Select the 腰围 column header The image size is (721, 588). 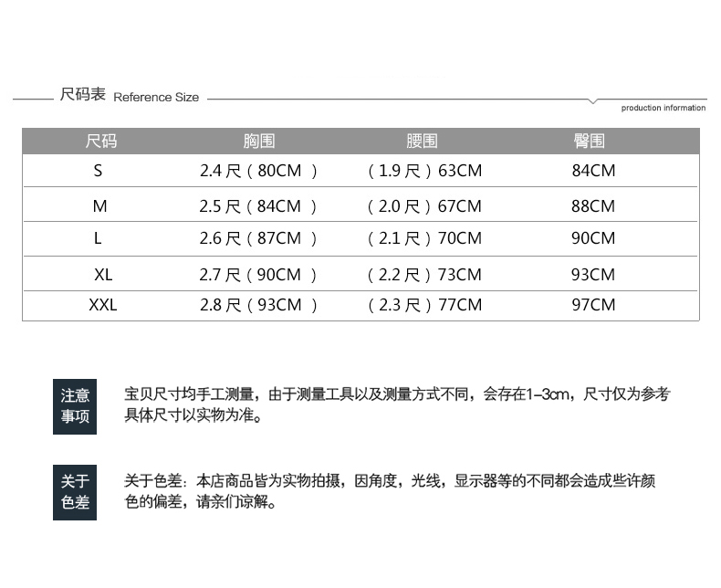(422, 141)
